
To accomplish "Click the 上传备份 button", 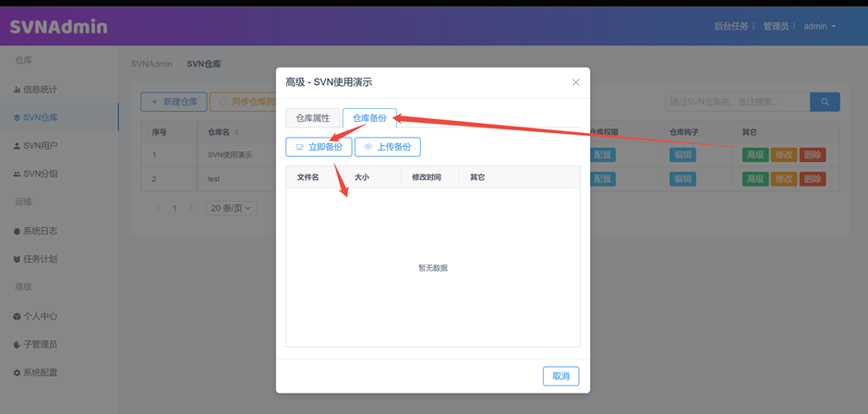I will click(388, 148).
